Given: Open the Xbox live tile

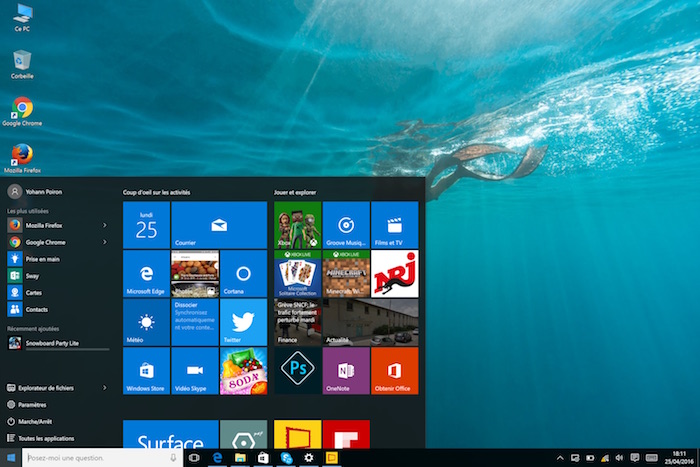Looking at the screenshot, I should coord(297,225).
